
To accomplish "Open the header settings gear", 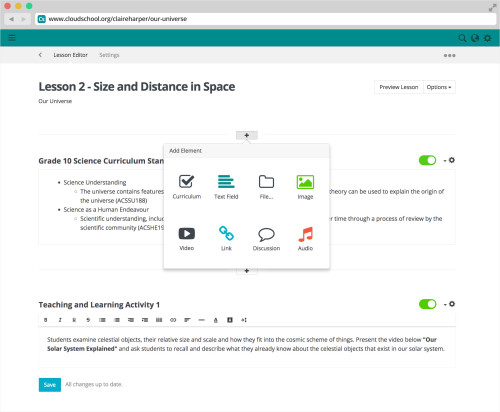I will click(x=487, y=38).
